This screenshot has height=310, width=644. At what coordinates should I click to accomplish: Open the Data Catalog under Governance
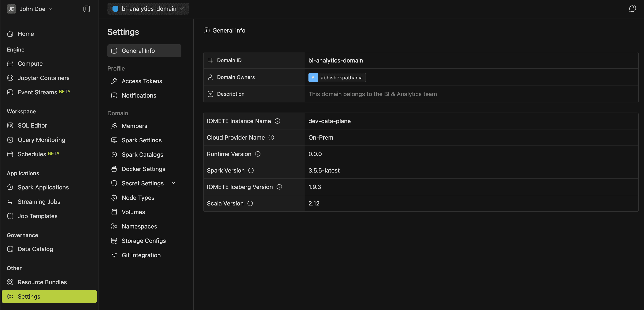click(35, 249)
